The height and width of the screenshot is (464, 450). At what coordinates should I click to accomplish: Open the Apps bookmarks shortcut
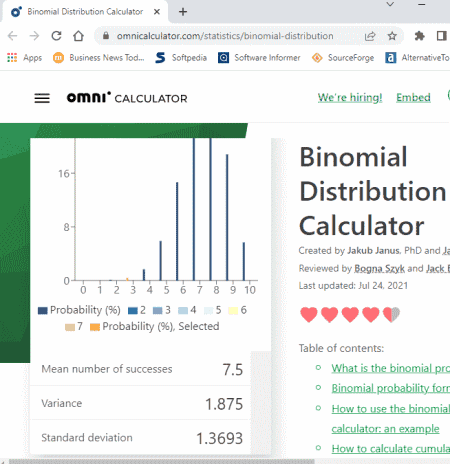24,58
